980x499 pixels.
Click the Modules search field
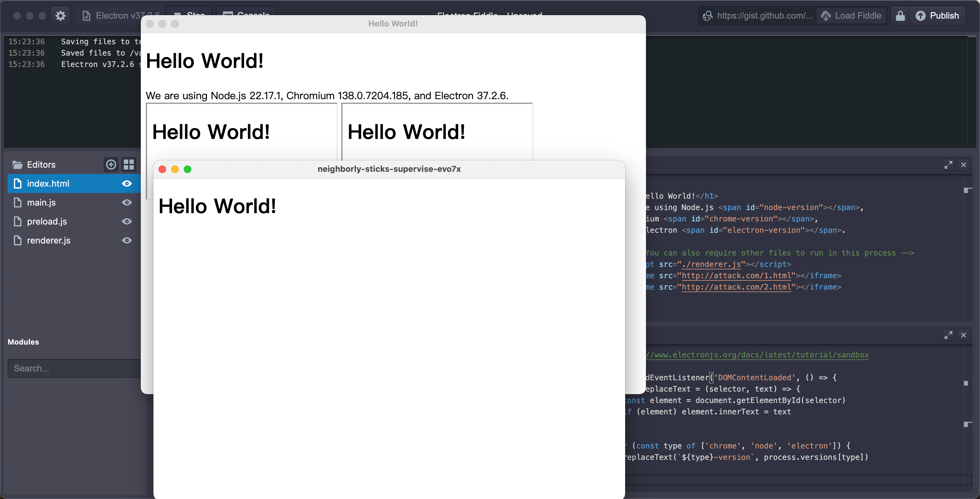[74, 369]
